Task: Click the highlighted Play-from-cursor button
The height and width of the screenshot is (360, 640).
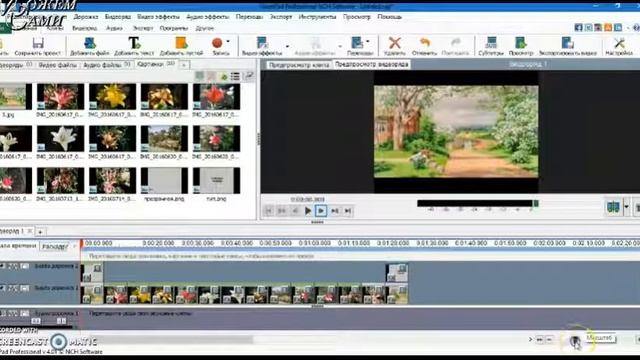Action: coord(321,211)
